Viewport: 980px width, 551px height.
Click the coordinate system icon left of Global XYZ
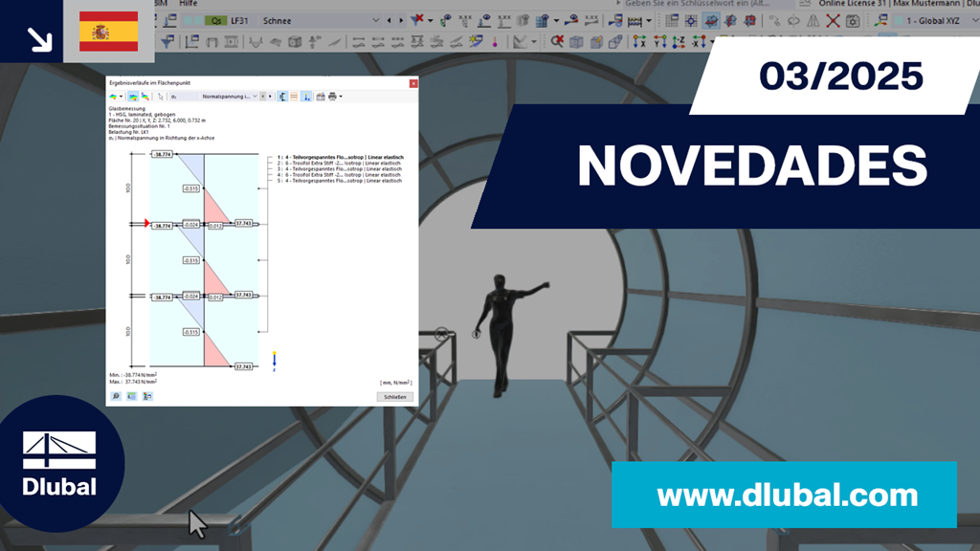point(881,21)
